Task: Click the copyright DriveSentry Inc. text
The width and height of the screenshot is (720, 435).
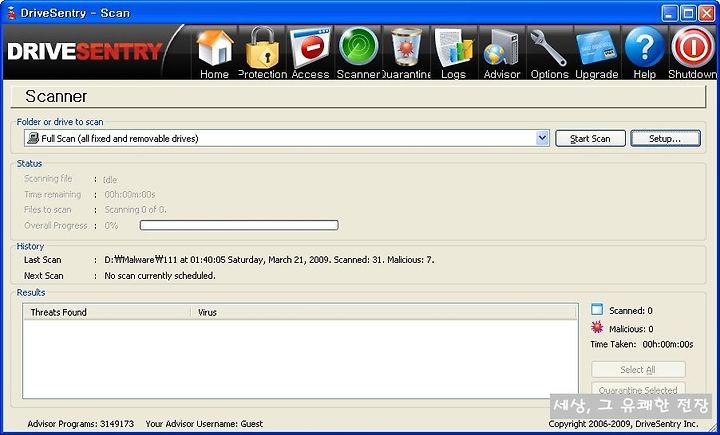Action: click(623, 424)
